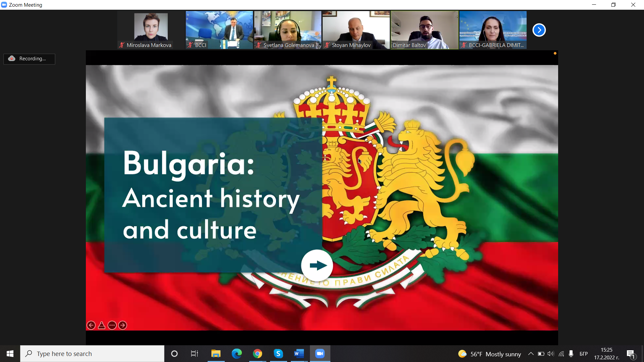Click the pointer/pen tool slide icon
644x362 pixels.
[102, 325]
